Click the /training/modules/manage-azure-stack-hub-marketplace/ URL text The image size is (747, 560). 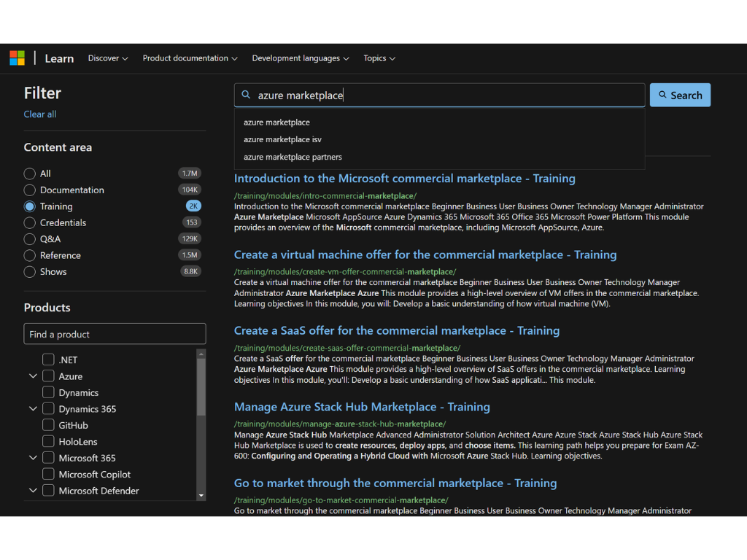coord(340,424)
